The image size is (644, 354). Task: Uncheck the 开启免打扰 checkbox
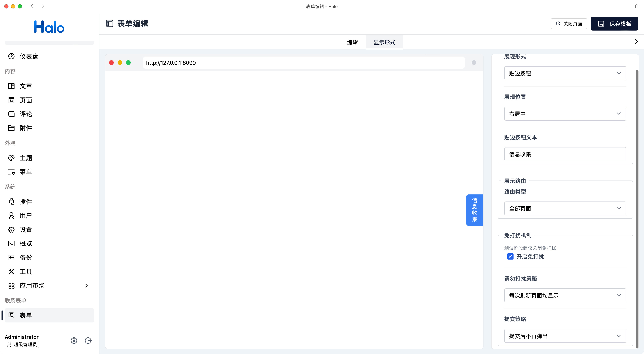point(510,256)
